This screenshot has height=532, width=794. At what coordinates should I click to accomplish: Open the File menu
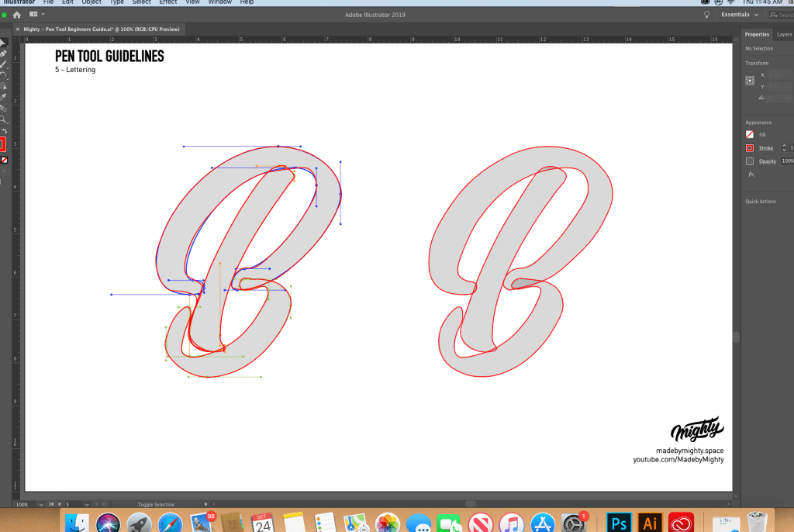(49, 2)
